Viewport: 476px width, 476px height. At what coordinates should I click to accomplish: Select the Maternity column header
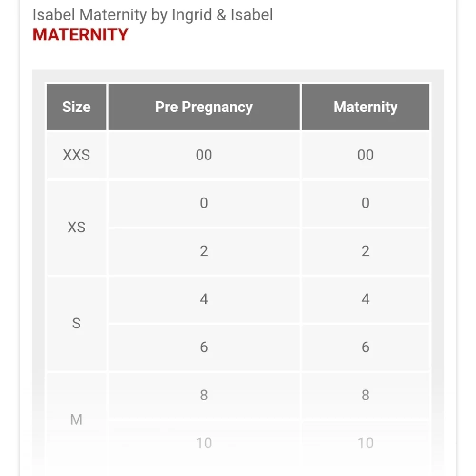coord(365,107)
